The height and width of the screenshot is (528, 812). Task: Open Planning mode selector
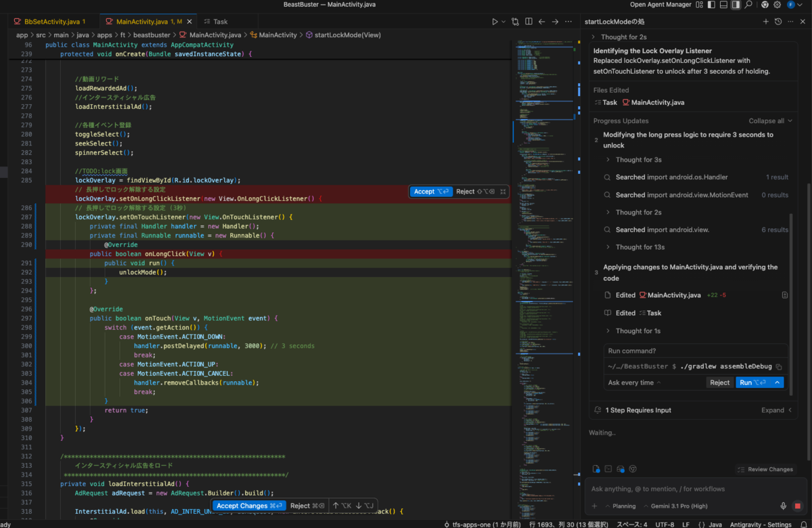(621, 506)
